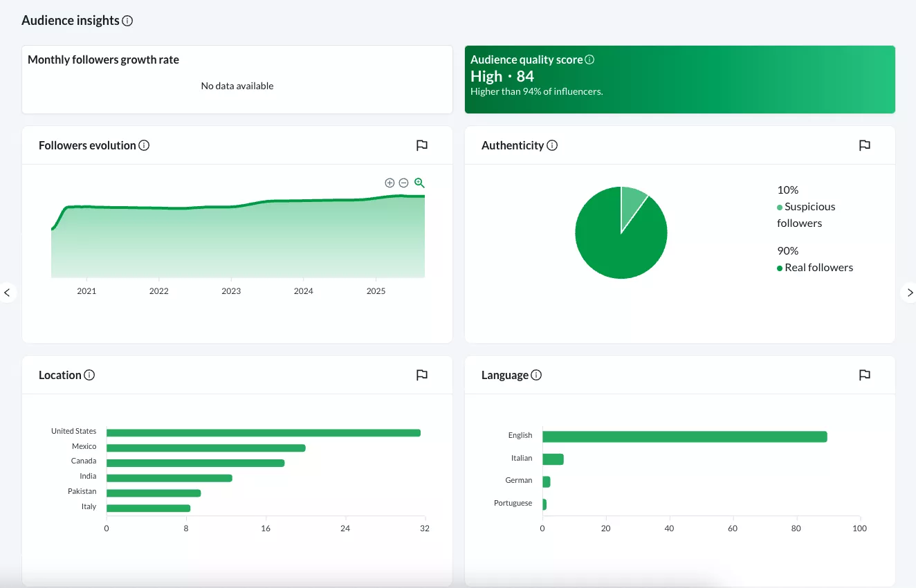The width and height of the screenshot is (916, 588).
Task: Toggle Suspicious followers legend entry
Action: point(806,214)
